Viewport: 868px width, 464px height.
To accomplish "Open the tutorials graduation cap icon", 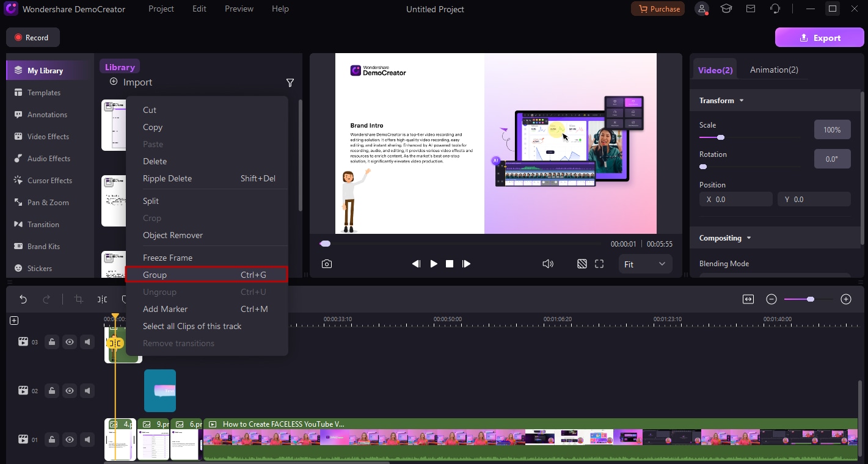I will pos(726,9).
